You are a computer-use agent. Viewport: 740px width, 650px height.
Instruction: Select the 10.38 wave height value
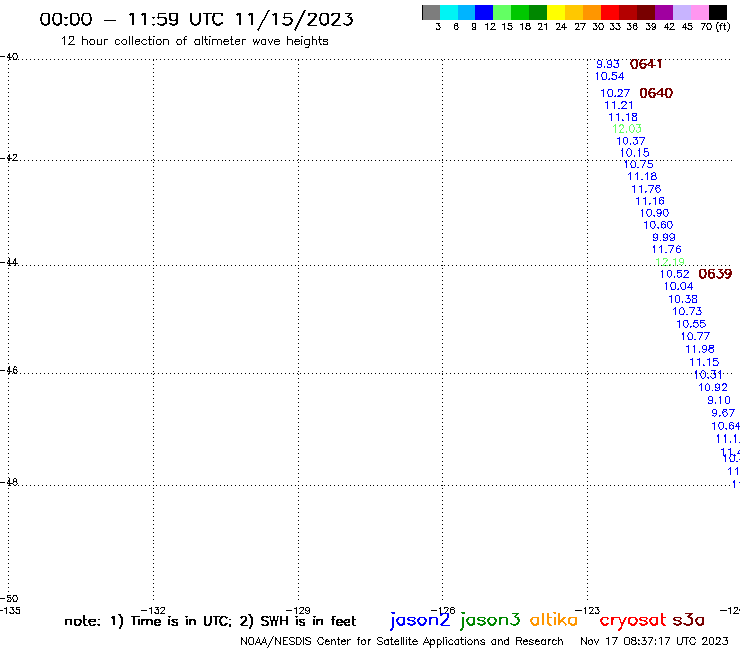click(682, 299)
